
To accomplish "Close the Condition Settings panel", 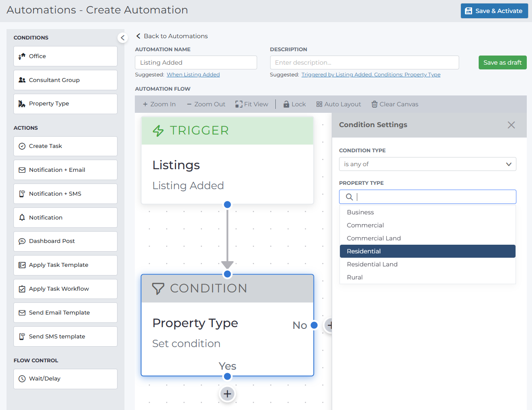I will (511, 125).
